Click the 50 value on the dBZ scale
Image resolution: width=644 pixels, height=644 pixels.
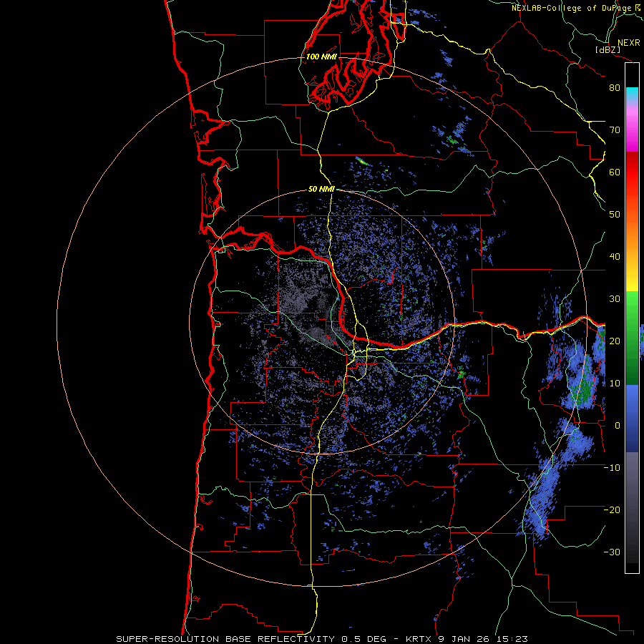(615, 215)
